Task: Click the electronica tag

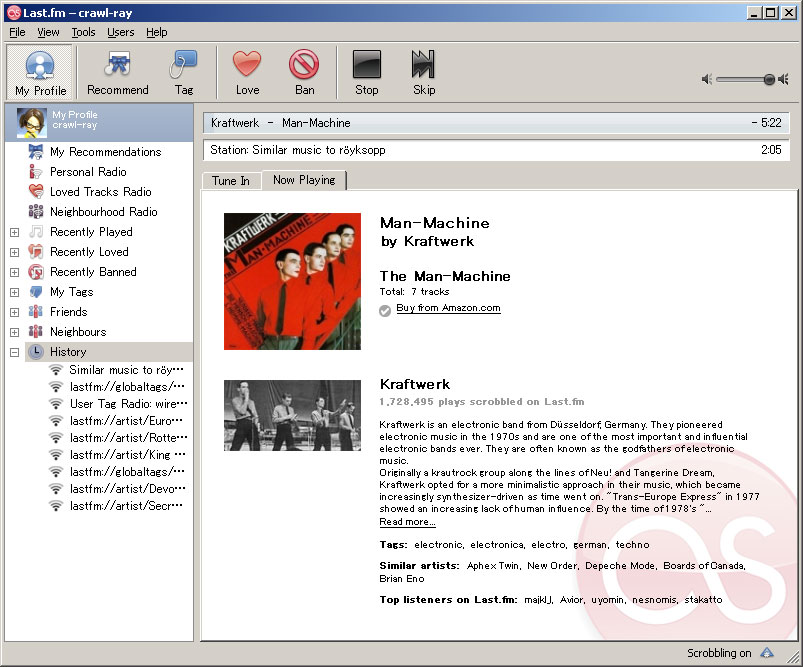Action: tap(497, 545)
